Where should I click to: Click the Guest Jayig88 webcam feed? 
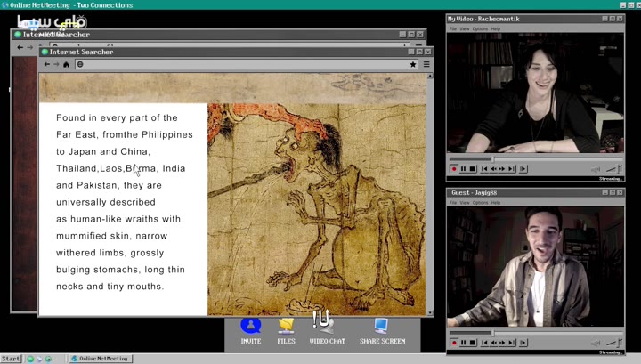pos(536,266)
